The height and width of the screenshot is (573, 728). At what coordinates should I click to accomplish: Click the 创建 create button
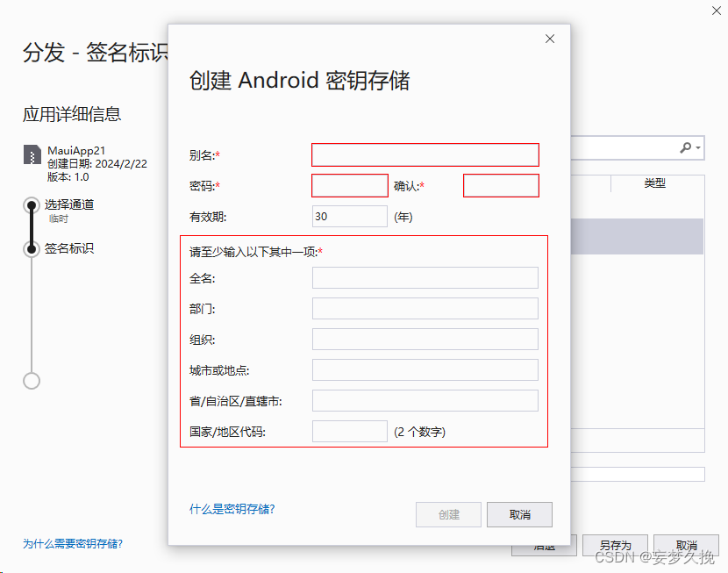[448, 514]
